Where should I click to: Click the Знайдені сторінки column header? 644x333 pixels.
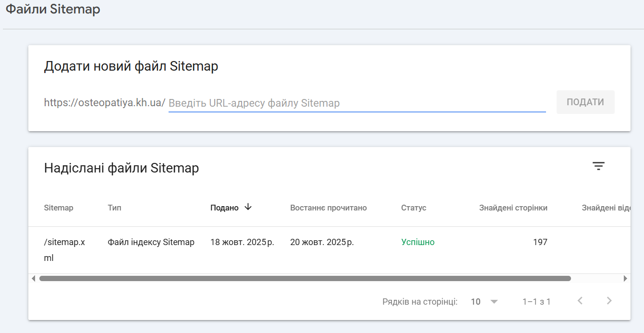513,208
